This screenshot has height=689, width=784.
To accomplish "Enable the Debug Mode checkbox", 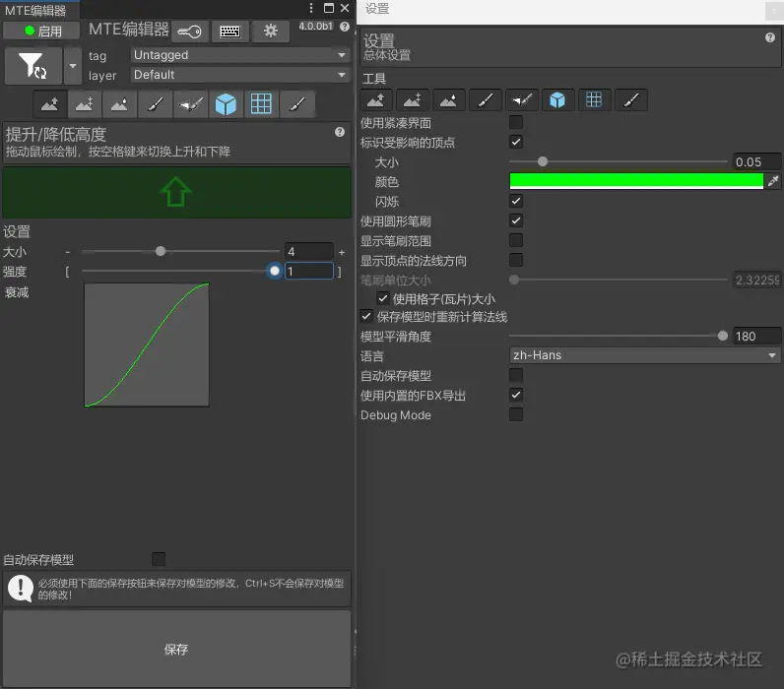I will point(516,414).
